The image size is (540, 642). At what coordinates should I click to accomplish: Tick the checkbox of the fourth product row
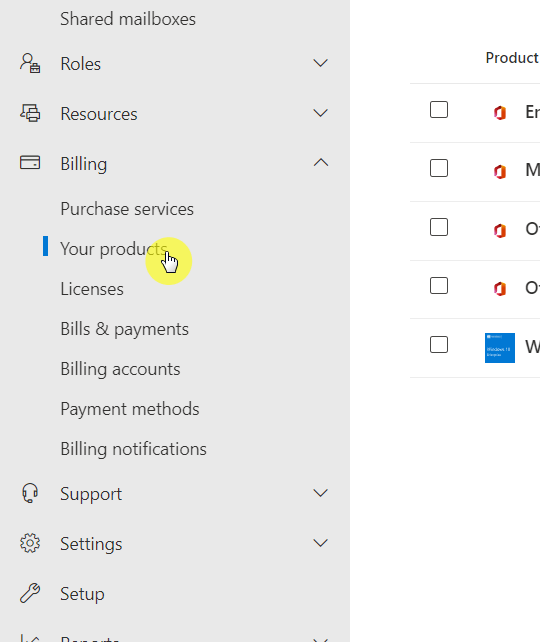[438, 286]
